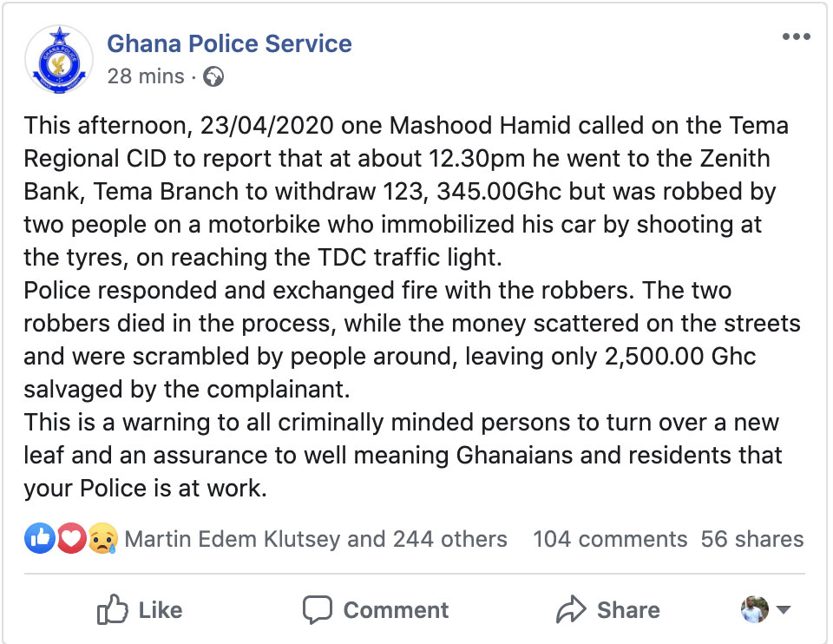The width and height of the screenshot is (833, 644).
Task: Expand the identity selector dropdown arrow
Action: click(784, 609)
